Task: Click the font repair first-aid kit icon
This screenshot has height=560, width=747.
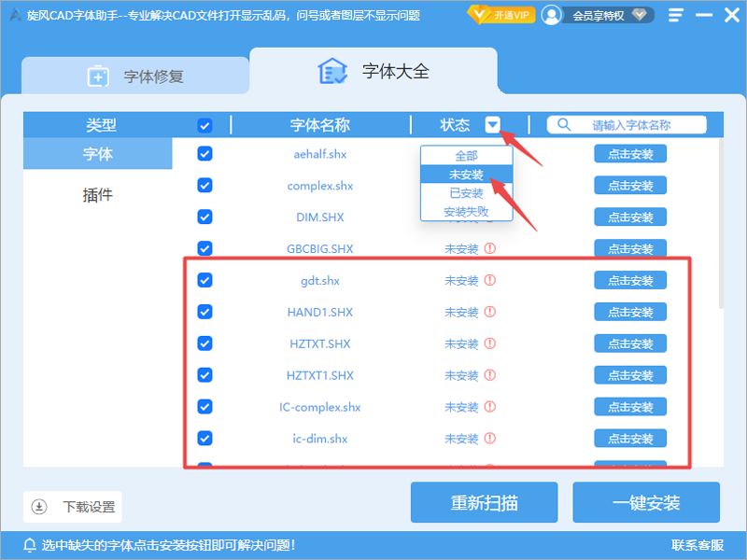Action: [x=98, y=77]
